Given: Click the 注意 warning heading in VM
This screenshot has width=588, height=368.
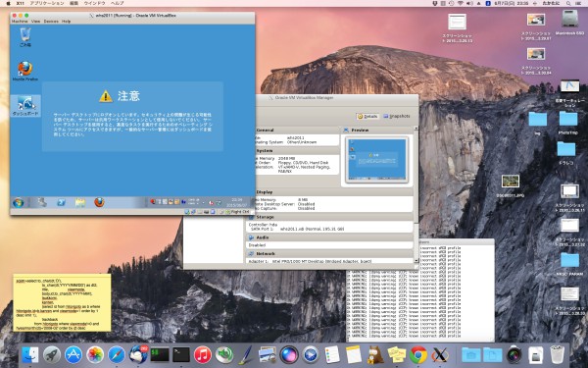Looking at the screenshot, I should click(128, 96).
